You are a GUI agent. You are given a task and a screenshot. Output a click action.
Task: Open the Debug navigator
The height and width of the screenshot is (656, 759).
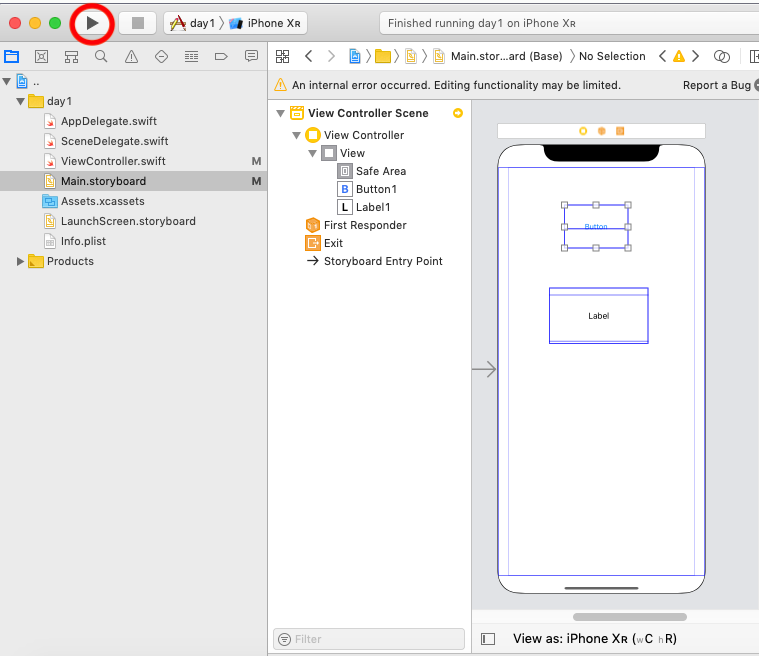point(191,57)
